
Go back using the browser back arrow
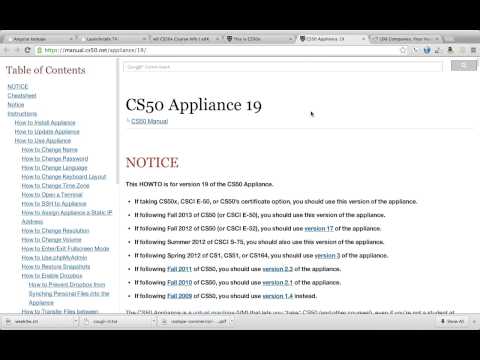point(6,50)
